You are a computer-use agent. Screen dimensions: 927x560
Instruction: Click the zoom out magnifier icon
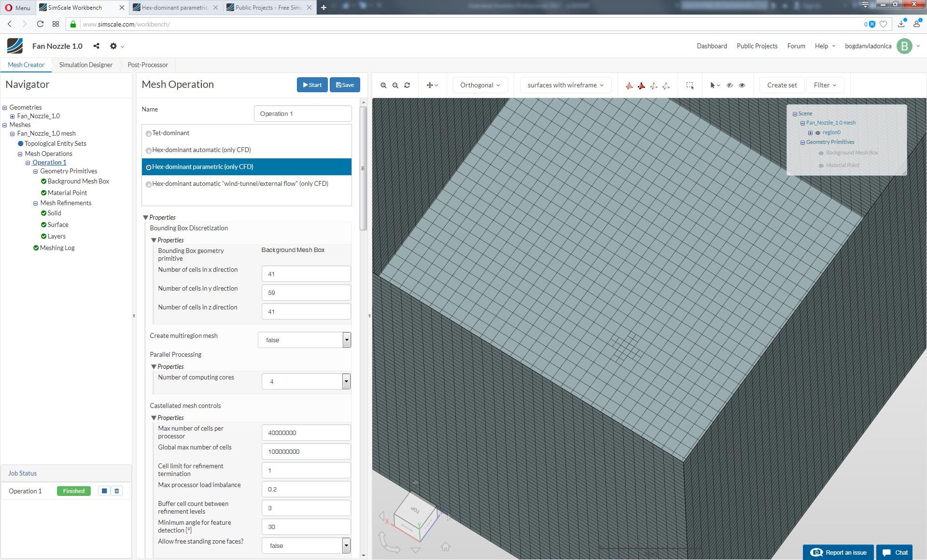(395, 85)
